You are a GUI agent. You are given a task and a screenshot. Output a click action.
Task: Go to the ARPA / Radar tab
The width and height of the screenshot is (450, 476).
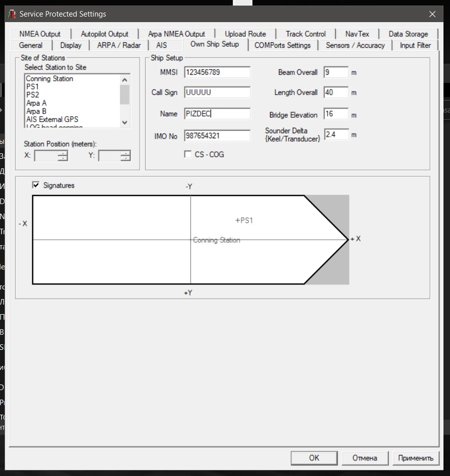(119, 45)
